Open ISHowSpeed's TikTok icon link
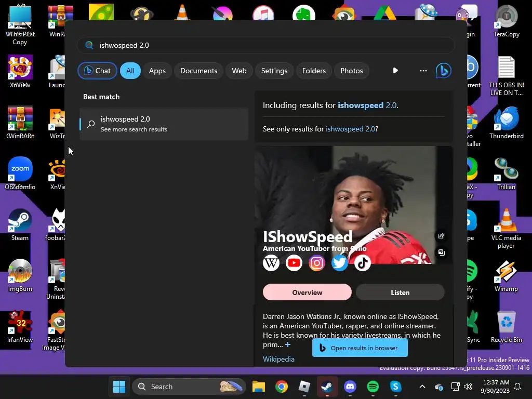Image resolution: width=532 pixels, height=399 pixels. pyautogui.click(x=362, y=263)
